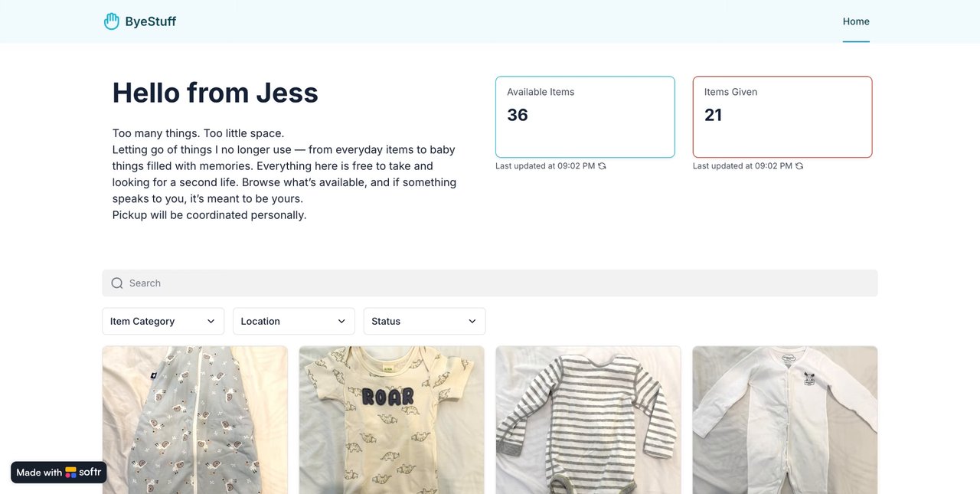
Task: Open the Item Category dropdown
Action: (x=162, y=322)
